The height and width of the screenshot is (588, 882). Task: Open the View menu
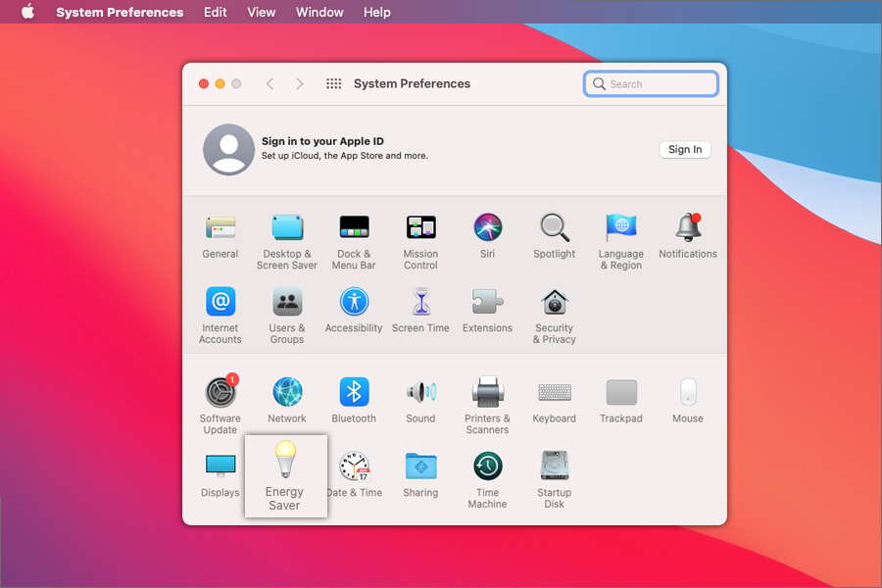coord(262,13)
